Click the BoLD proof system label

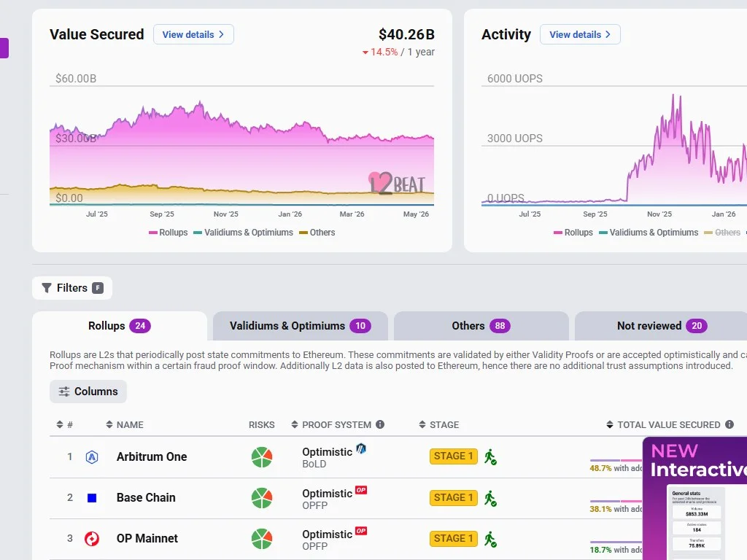click(314, 464)
